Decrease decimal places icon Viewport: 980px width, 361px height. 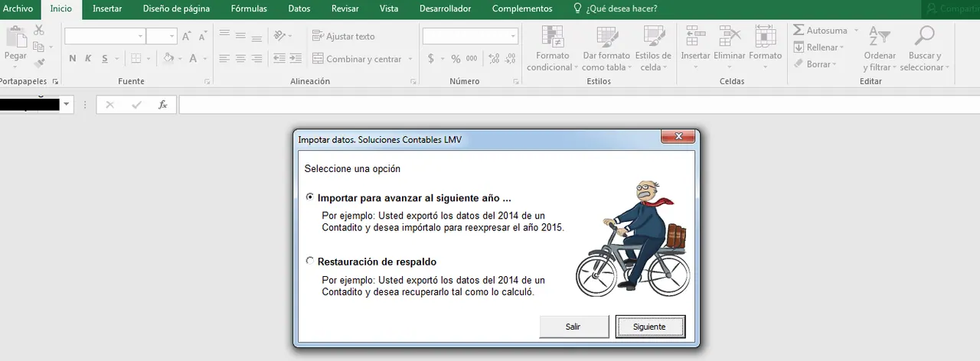511,59
